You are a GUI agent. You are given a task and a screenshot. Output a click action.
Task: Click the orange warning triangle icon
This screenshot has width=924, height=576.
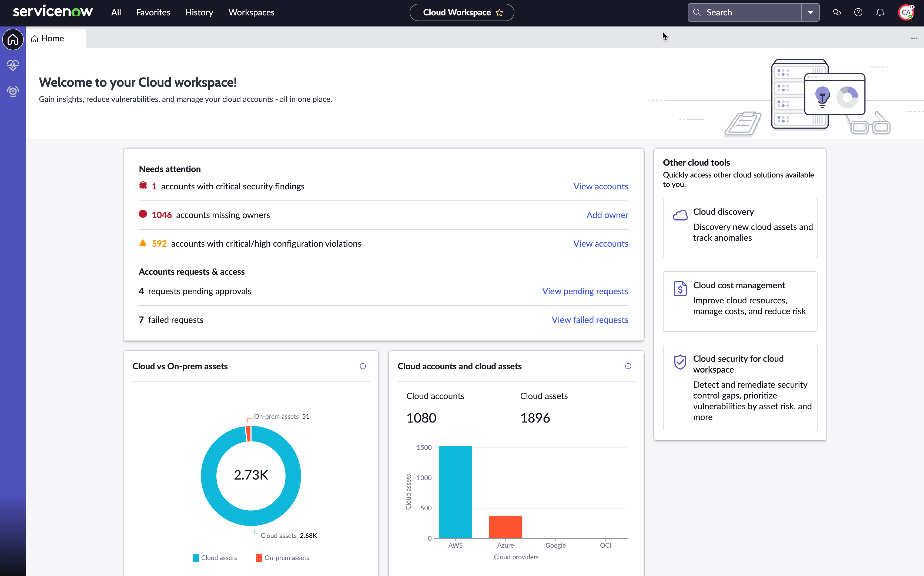point(143,243)
